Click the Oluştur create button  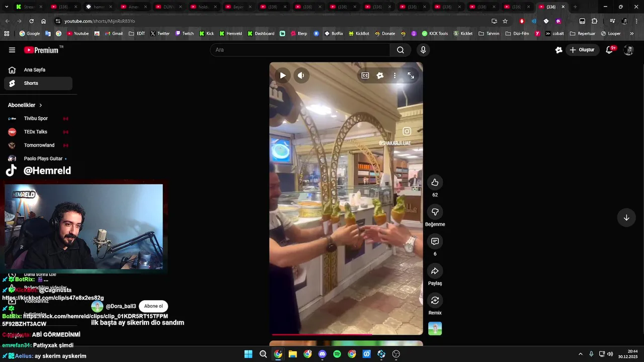[x=582, y=50]
